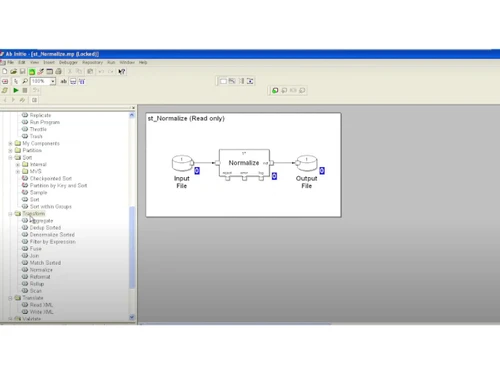
Task: Expand the Partition folder
Action: coord(10,150)
